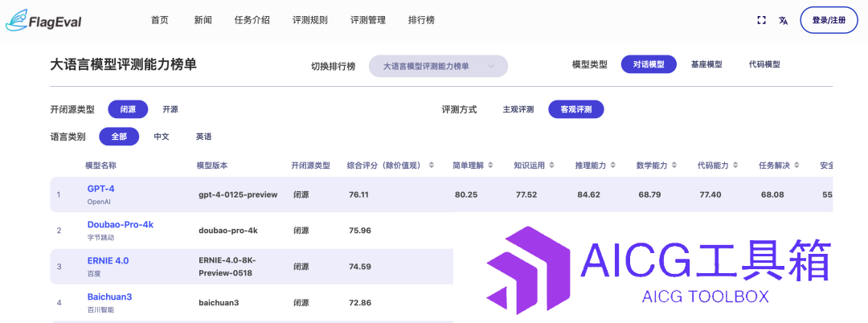Open the ERNIE 4.0 model link
Image resolution: width=868 pixels, height=323 pixels.
click(x=108, y=260)
